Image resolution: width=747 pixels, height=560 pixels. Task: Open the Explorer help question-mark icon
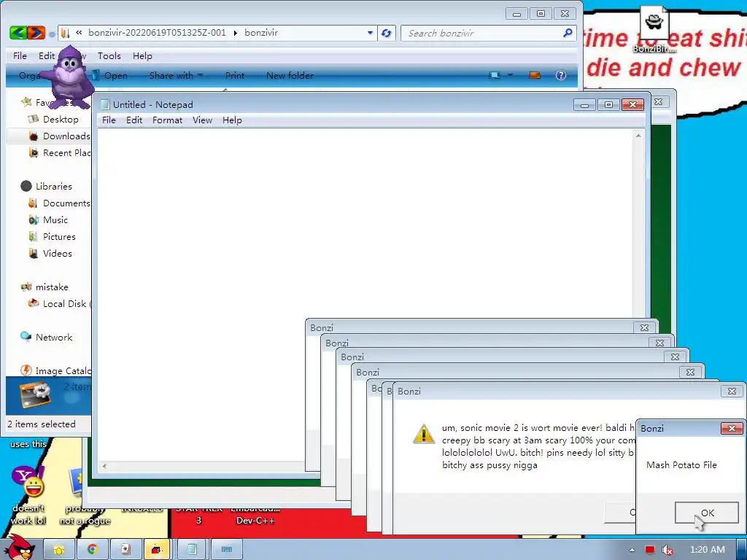561,75
